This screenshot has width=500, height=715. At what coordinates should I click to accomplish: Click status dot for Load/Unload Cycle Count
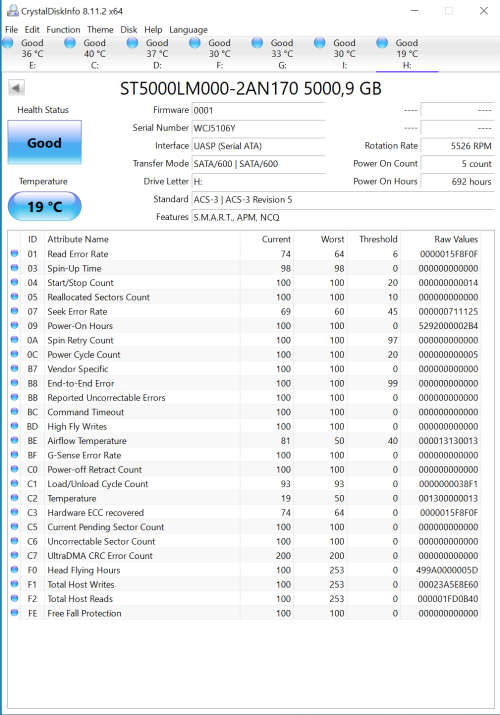15,483
